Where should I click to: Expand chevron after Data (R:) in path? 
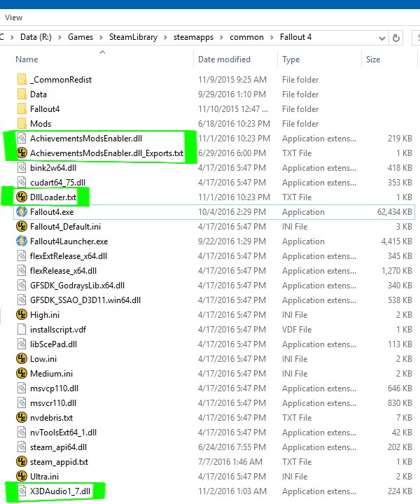[x=59, y=38]
